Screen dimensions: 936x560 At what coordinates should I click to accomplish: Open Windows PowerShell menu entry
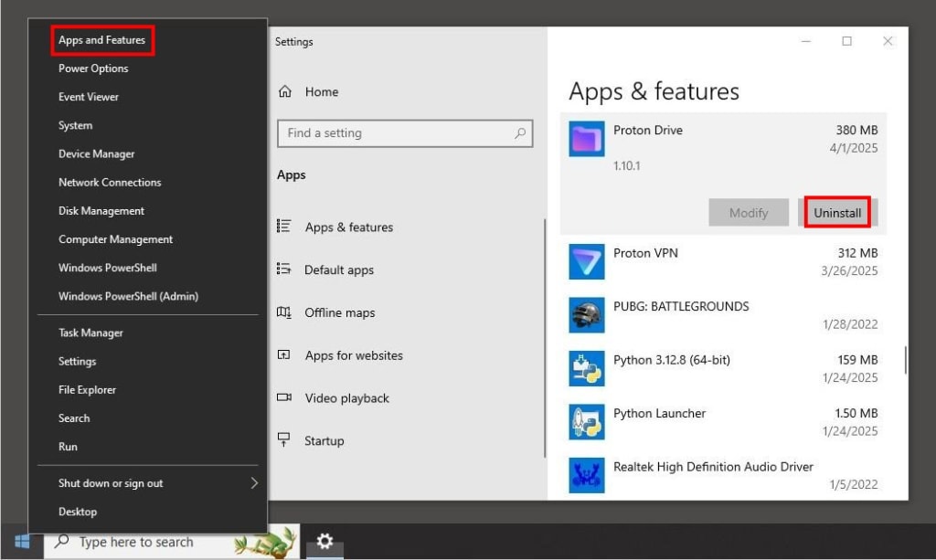108,268
